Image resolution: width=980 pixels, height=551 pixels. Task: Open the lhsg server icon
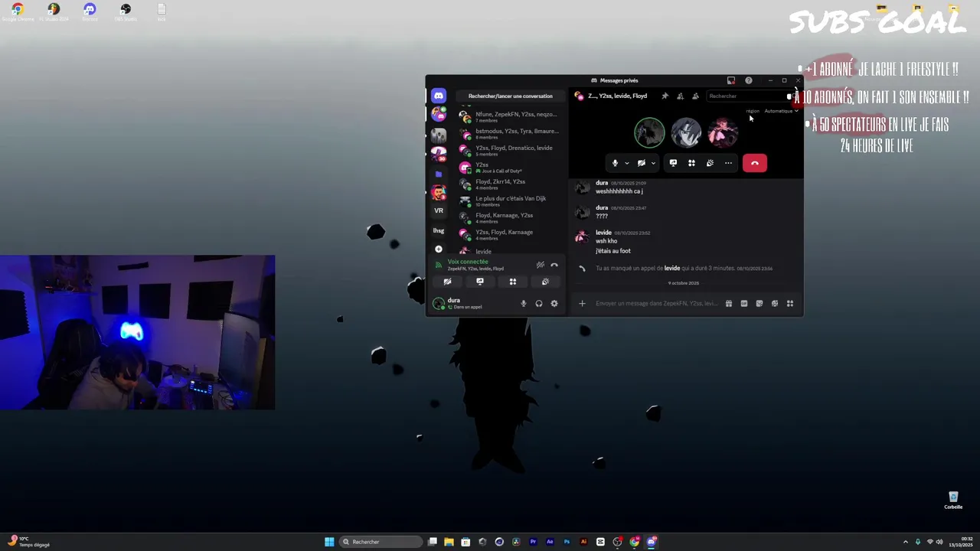click(x=439, y=230)
